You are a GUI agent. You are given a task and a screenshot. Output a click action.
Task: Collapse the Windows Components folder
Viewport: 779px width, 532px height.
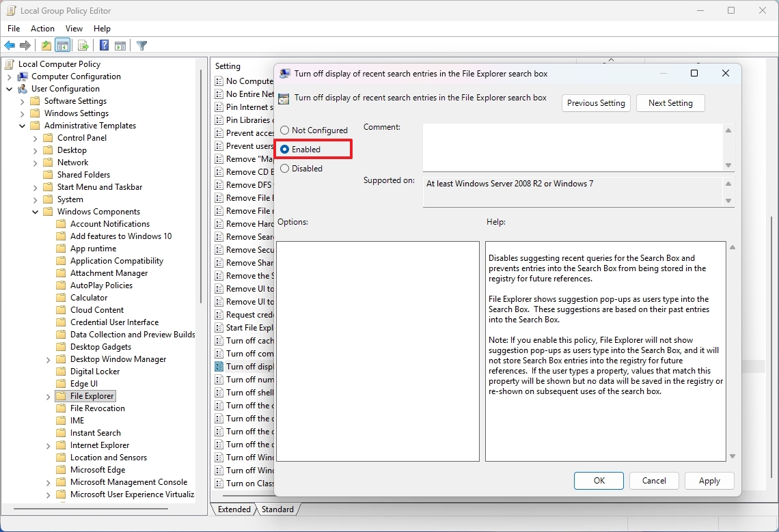pyautogui.click(x=34, y=211)
